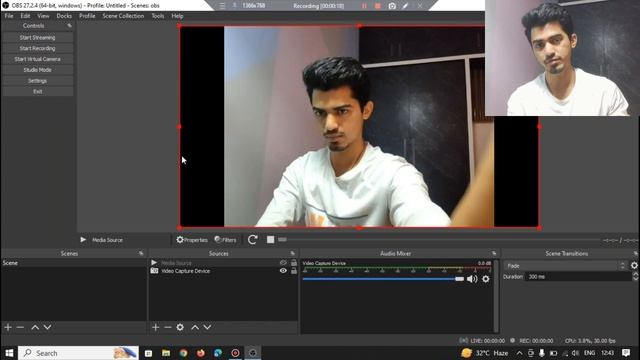
Task: Open the pen annotation tool in recorder bar
Action: pos(405,6)
